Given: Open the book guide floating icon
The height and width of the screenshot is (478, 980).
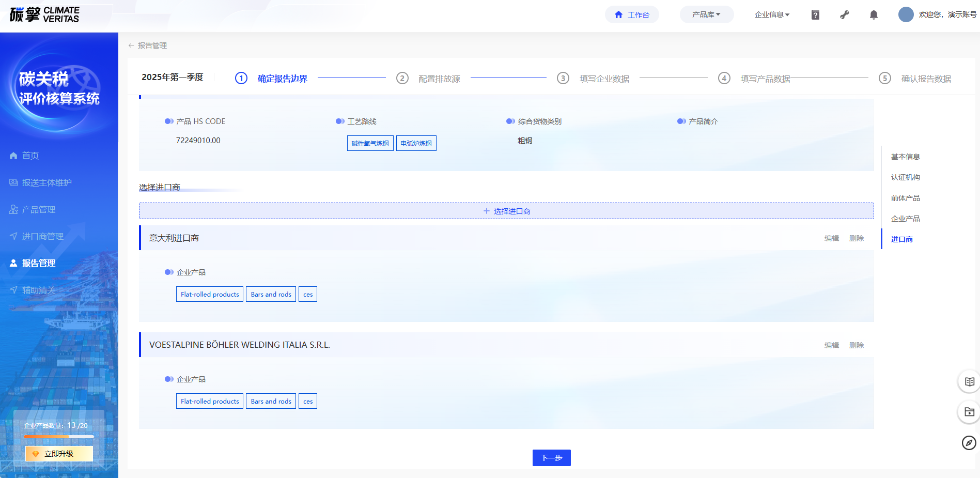Looking at the screenshot, I should click(x=969, y=382).
